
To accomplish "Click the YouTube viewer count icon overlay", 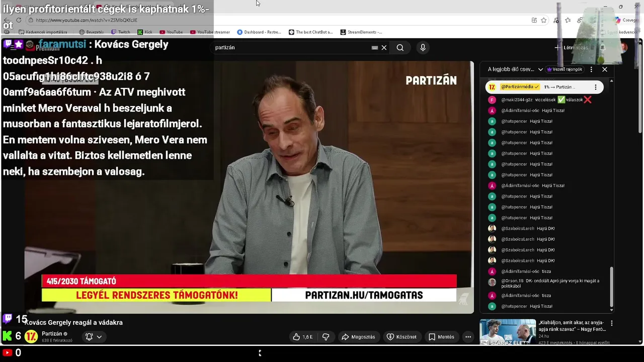I will (7, 353).
